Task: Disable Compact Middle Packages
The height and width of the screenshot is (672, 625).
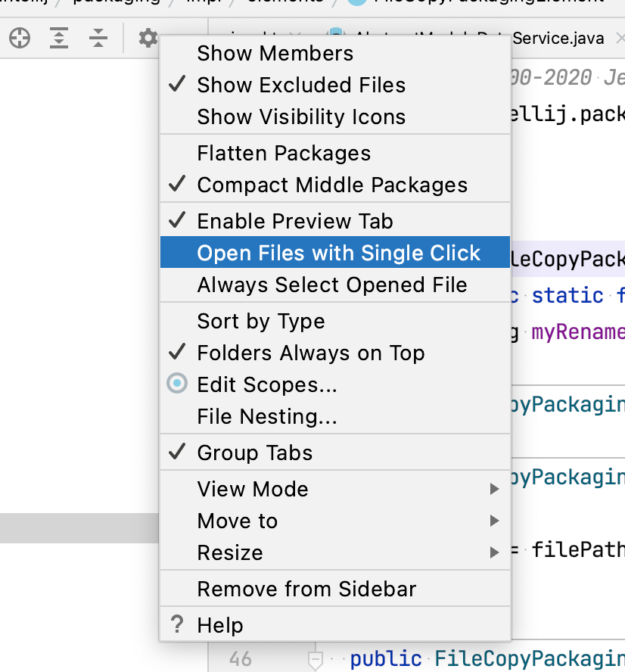Action: click(332, 185)
